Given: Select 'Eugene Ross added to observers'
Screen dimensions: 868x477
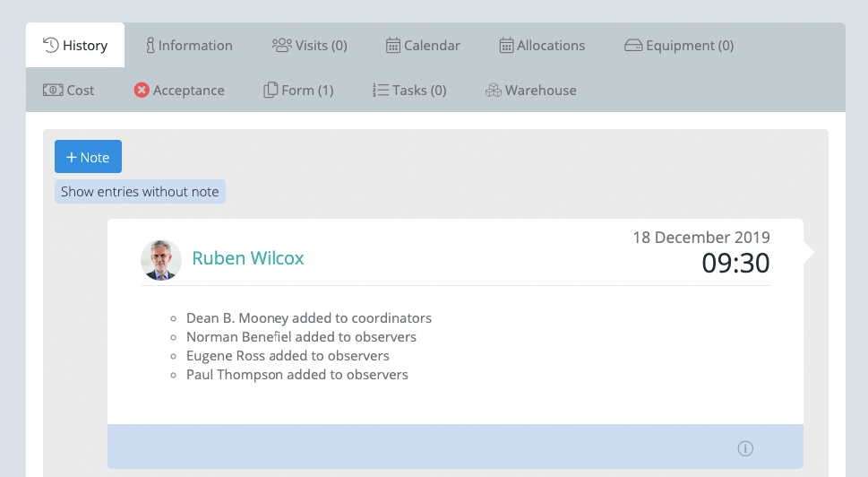Looking at the screenshot, I should pyautogui.click(x=288, y=356).
